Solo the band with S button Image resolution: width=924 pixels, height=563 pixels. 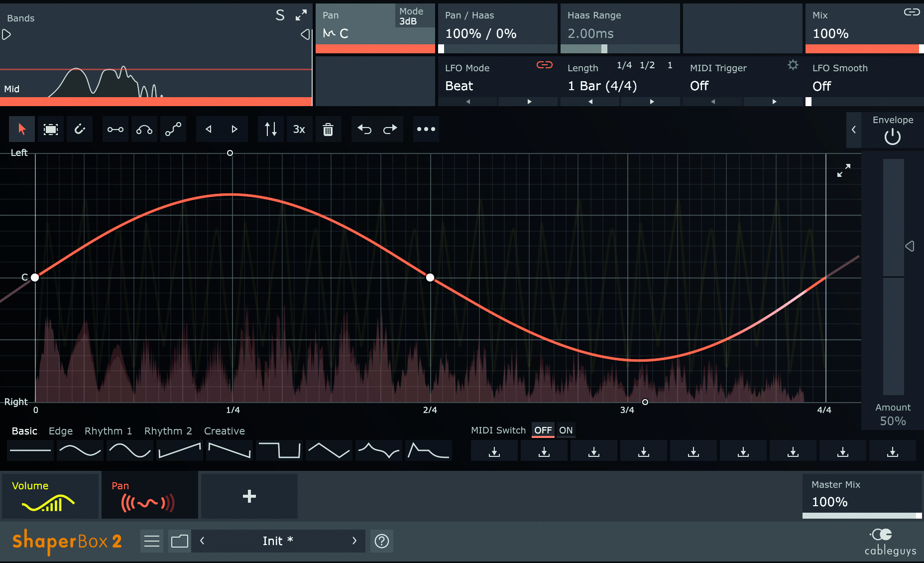[x=280, y=15]
